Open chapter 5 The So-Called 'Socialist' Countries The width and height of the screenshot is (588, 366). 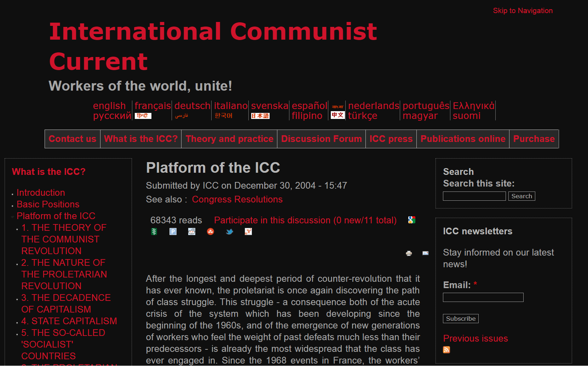pos(63,344)
